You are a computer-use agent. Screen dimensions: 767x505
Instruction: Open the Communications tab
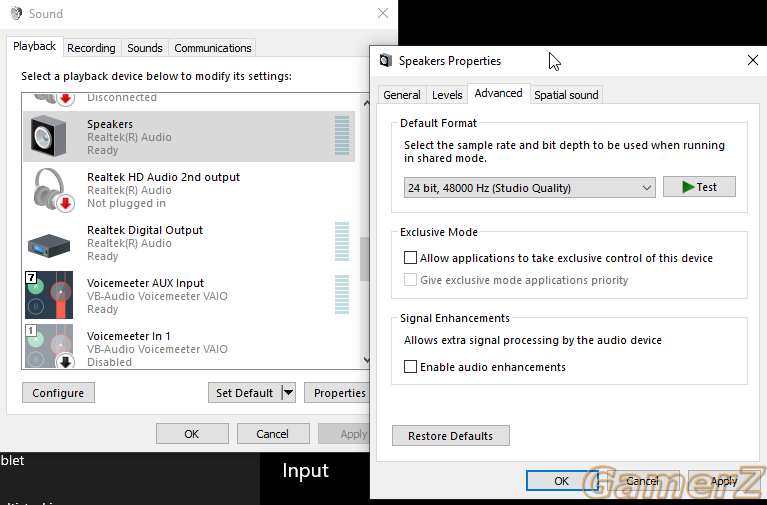(x=213, y=48)
